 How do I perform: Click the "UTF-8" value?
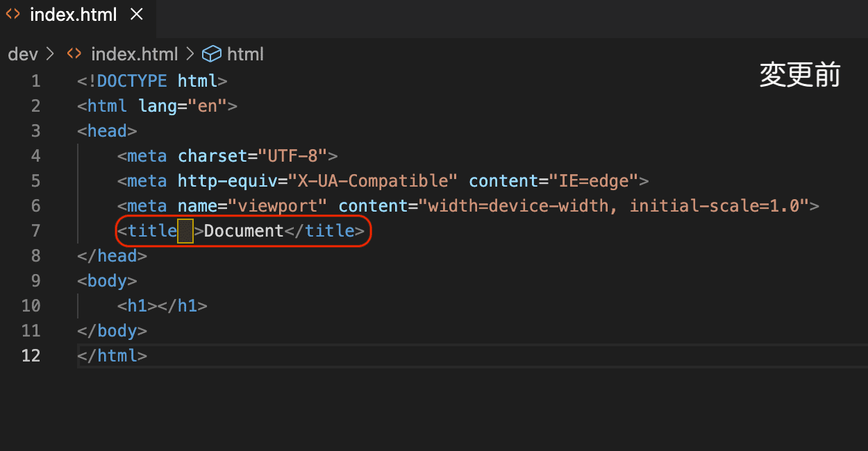(x=298, y=156)
